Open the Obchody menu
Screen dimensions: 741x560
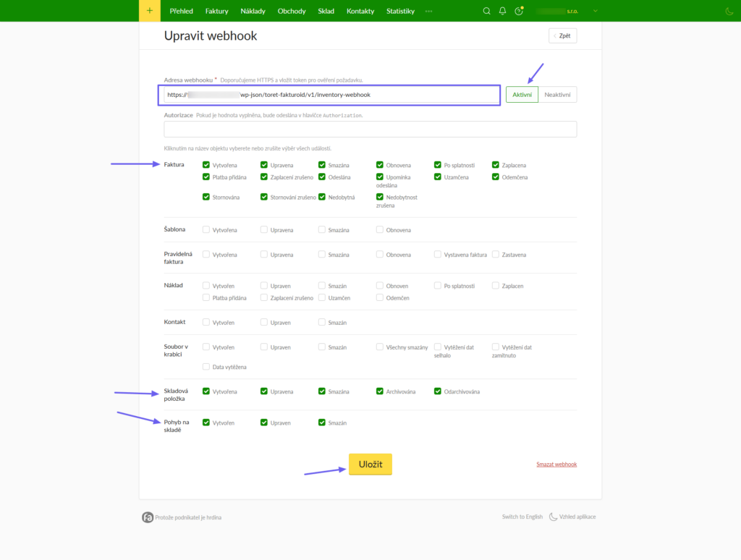[292, 11]
